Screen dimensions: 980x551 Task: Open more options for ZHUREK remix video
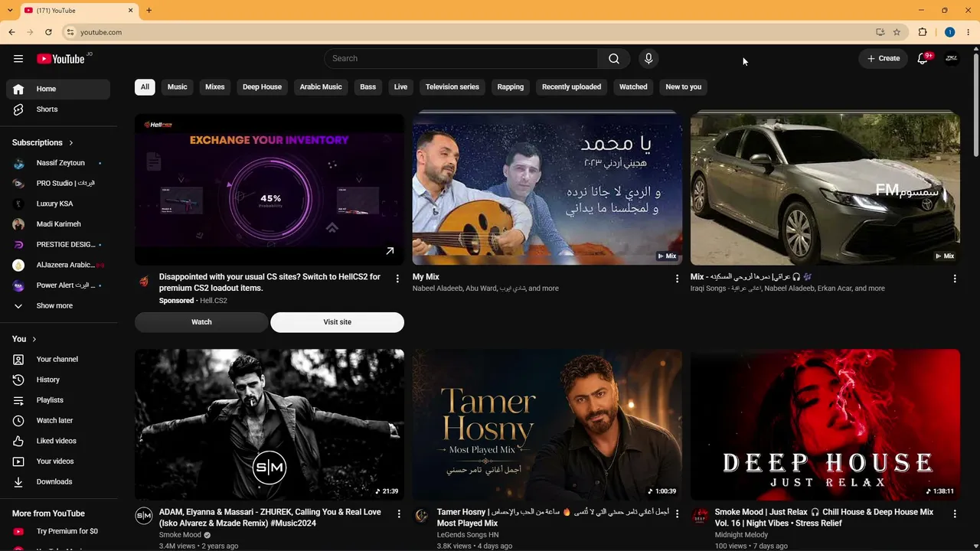[x=399, y=514]
